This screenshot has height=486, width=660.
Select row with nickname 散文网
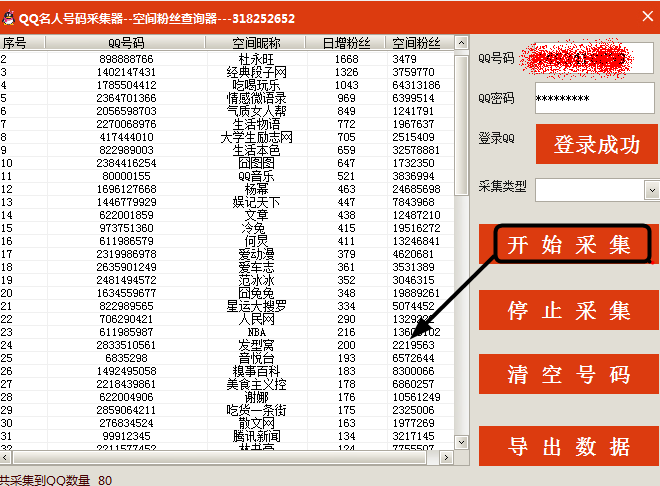point(227,424)
